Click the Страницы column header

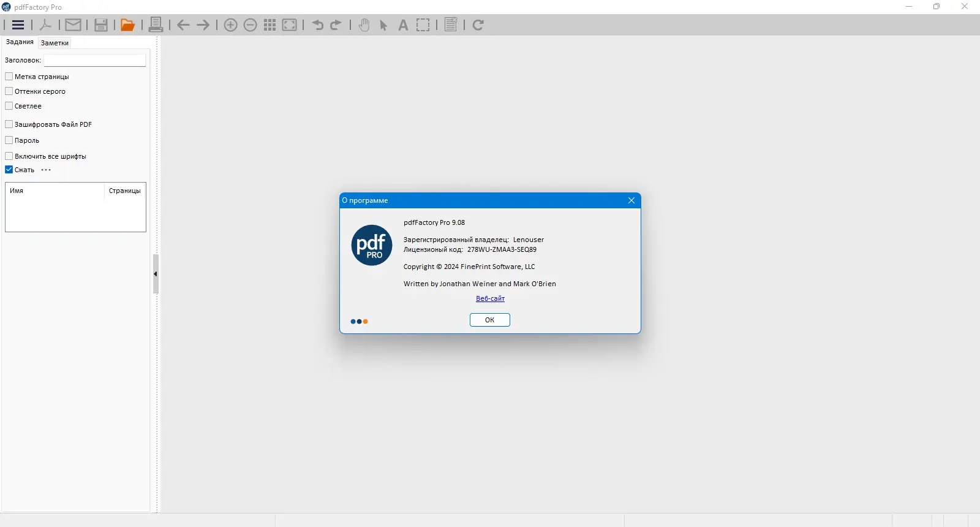click(x=125, y=191)
